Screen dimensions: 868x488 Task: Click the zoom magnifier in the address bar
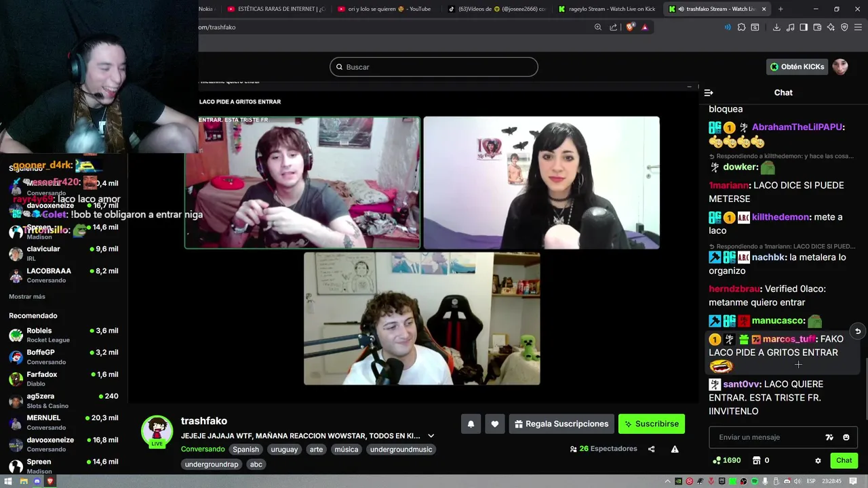pyautogui.click(x=597, y=27)
